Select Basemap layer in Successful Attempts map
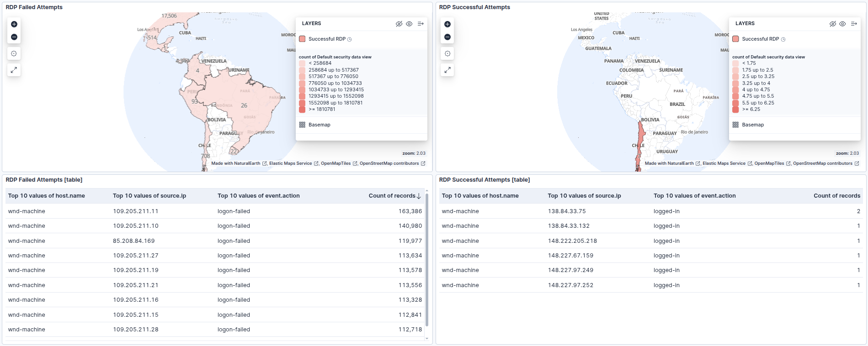The width and height of the screenshot is (868, 346). tap(753, 125)
